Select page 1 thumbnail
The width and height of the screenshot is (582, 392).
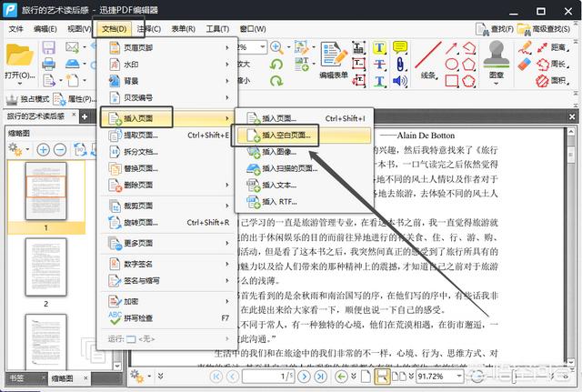pyautogui.click(x=46, y=191)
